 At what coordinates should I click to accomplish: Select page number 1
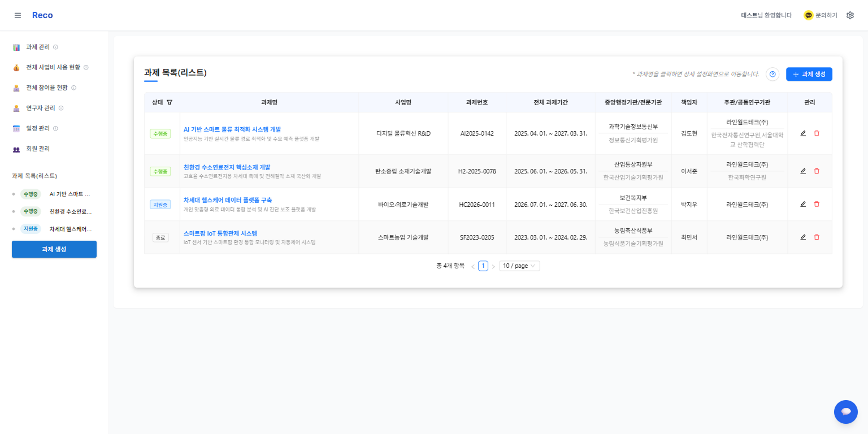(x=483, y=266)
